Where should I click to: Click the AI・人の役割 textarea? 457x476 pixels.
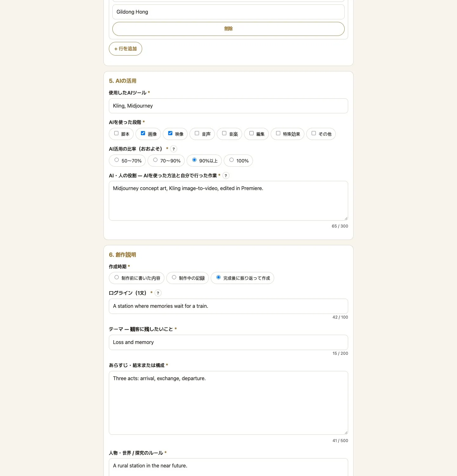point(228,201)
